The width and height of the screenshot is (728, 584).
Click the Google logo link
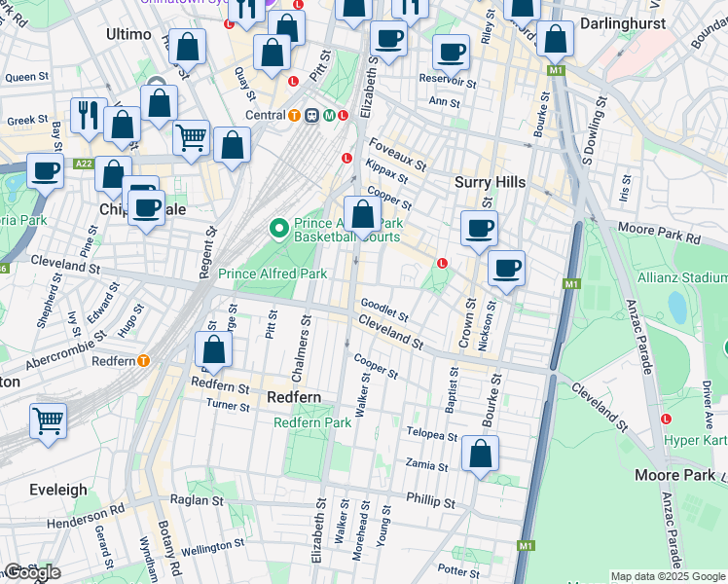coord(32,572)
